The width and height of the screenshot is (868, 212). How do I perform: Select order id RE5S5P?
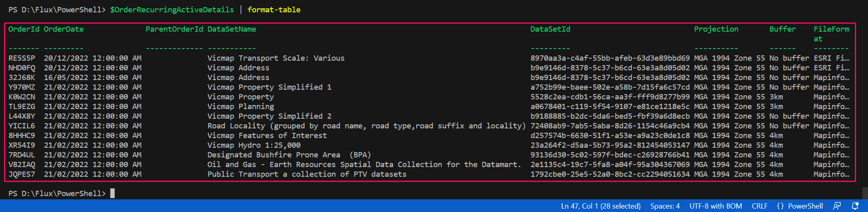22,58
